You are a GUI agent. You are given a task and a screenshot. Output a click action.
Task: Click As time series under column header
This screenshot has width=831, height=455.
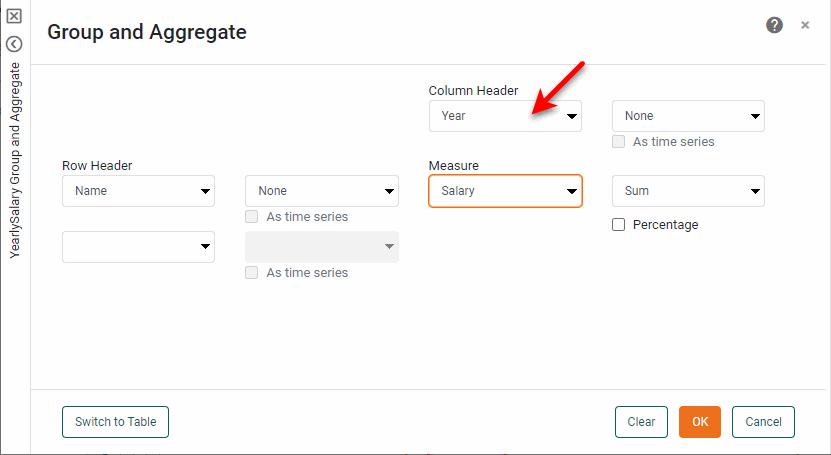[x=618, y=141]
